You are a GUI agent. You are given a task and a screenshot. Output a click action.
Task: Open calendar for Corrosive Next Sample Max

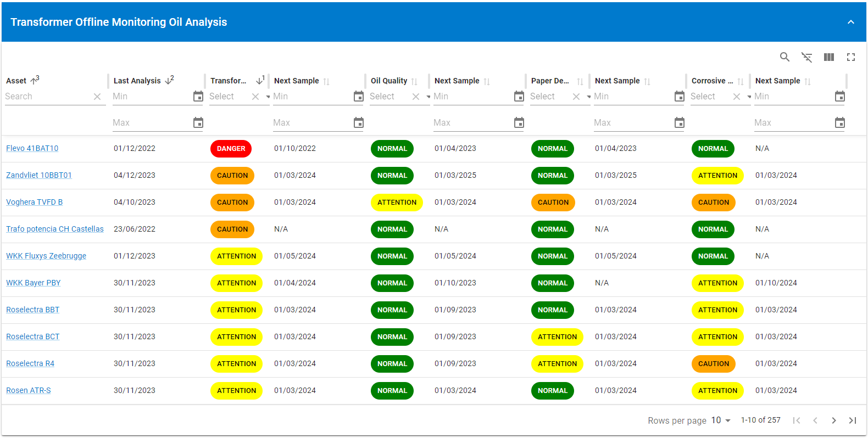point(840,122)
